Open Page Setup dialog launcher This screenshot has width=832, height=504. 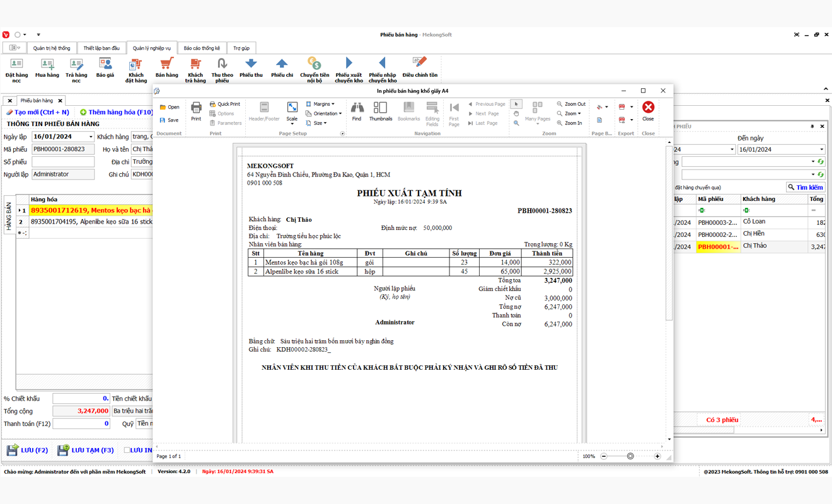click(x=343, y=134)
